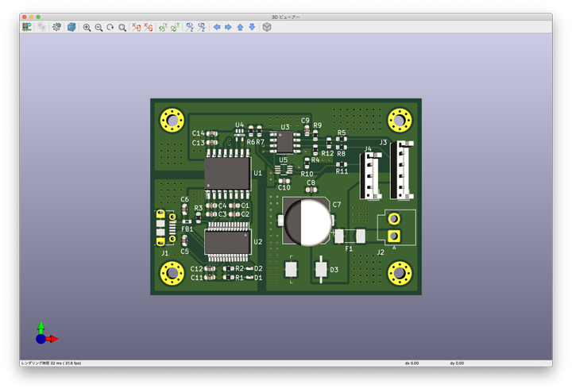Pan the board left with left arrow
Viewport: 572px width, 392px height.
point(216,27)
